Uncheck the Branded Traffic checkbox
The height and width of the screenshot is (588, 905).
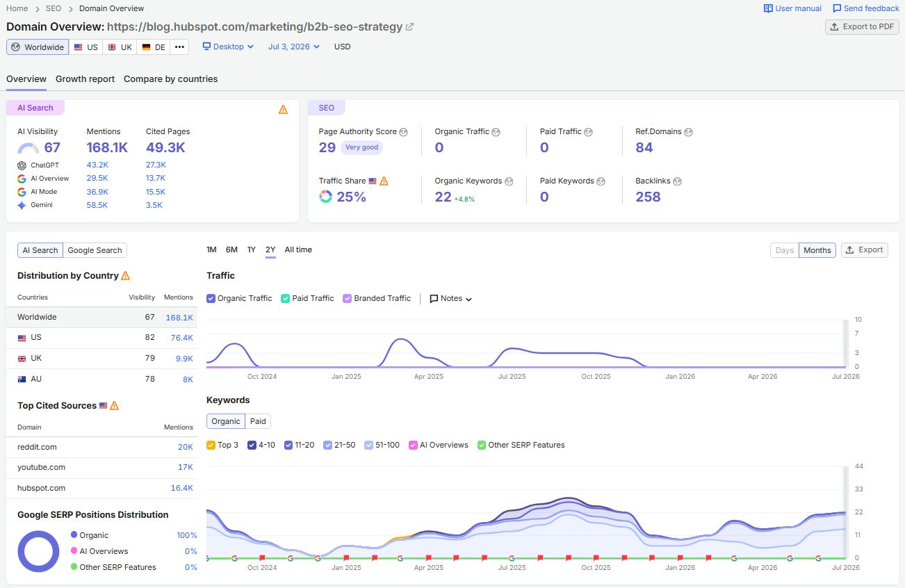point(347,298)
